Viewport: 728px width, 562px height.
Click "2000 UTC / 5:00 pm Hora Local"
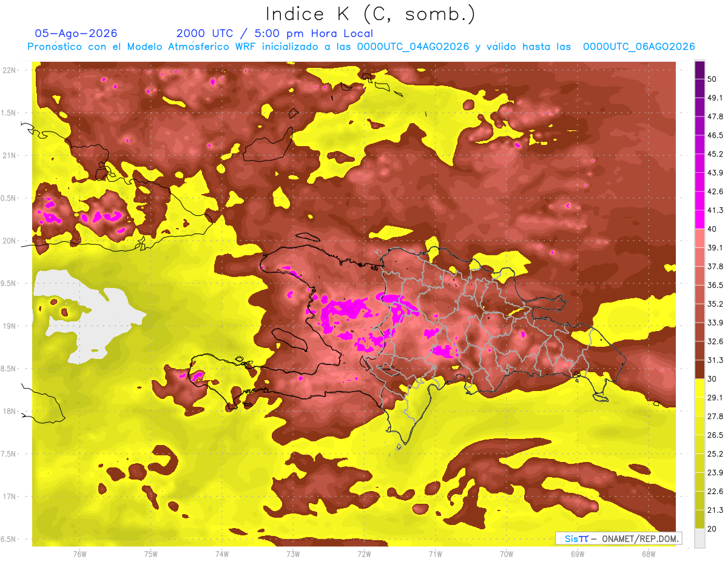tap(275, 33)
